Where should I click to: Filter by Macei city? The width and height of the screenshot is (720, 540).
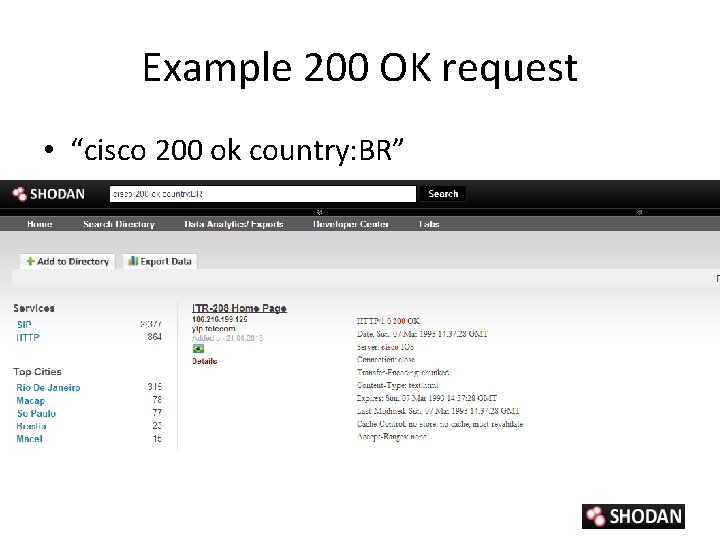[x=29, y=439]
